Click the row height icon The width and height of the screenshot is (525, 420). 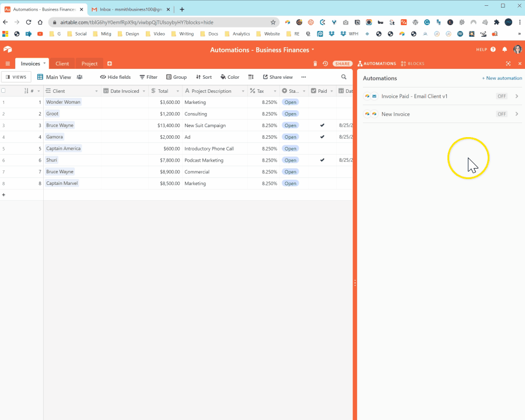click(251, 77)
